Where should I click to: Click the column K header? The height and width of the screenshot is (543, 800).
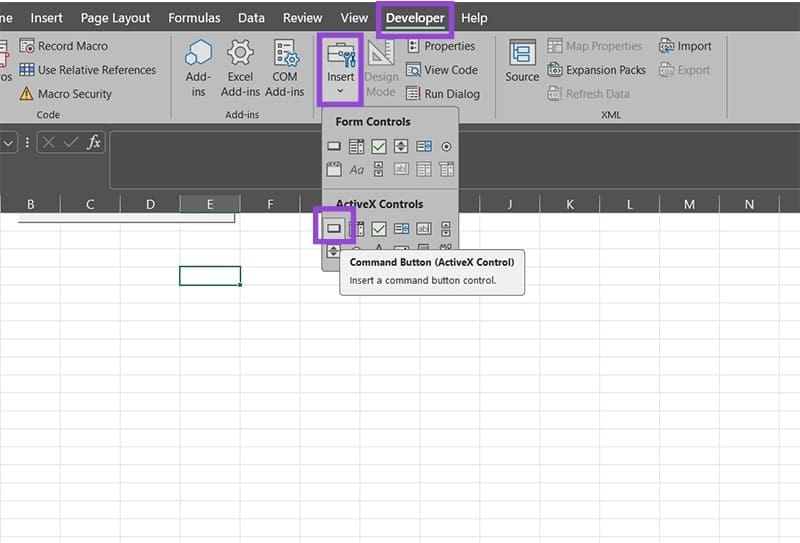(x=570, y=205)
